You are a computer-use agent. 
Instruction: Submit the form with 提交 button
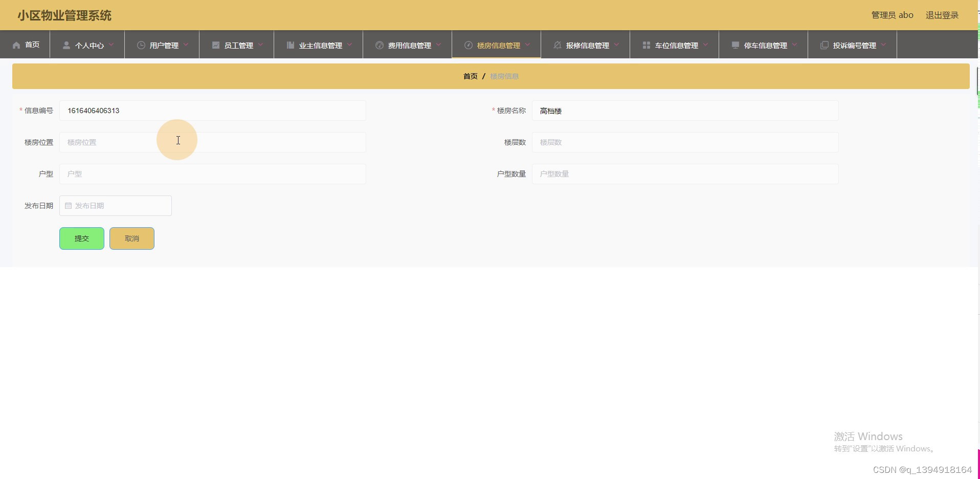point(82,238)
